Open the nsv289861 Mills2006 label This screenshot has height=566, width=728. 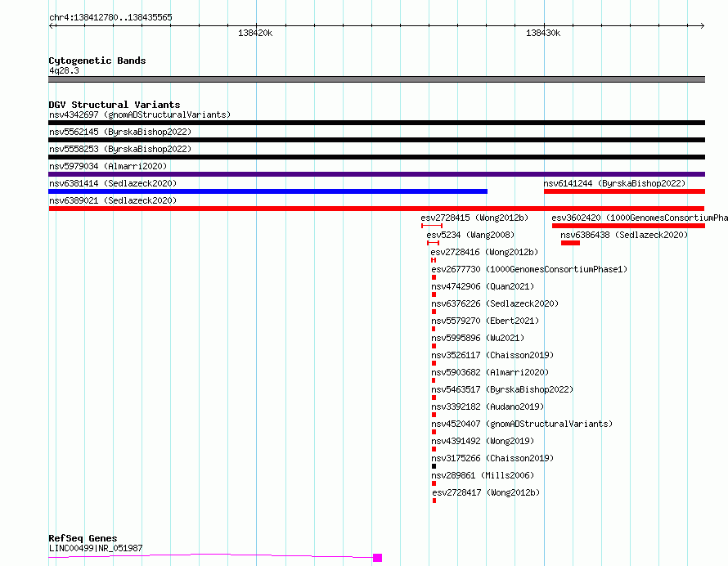click(x=483, y=475)
